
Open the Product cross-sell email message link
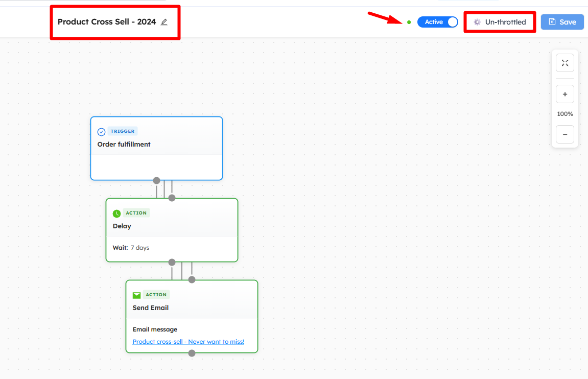coord(188,342)
